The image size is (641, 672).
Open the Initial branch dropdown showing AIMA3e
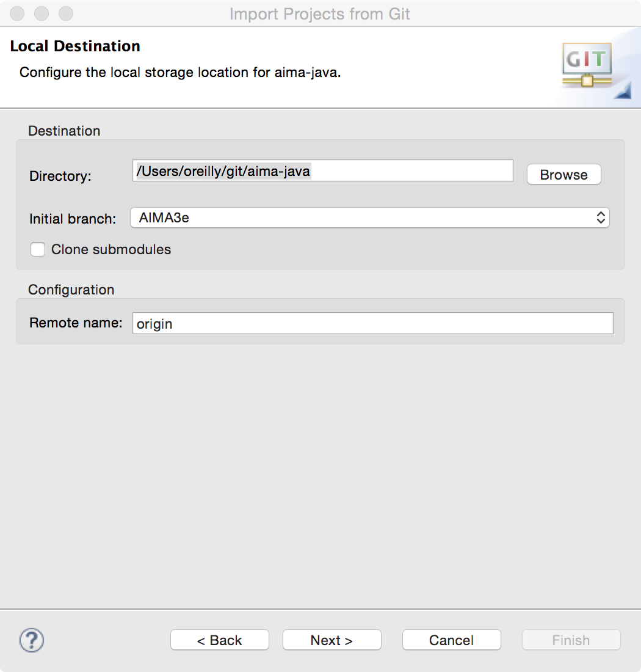click(369, 217)
